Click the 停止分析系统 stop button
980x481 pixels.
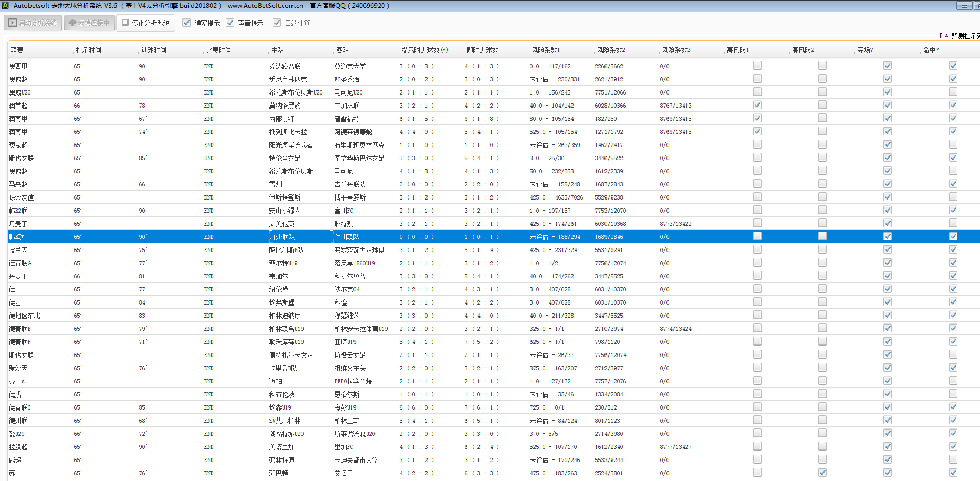[146, 23]
